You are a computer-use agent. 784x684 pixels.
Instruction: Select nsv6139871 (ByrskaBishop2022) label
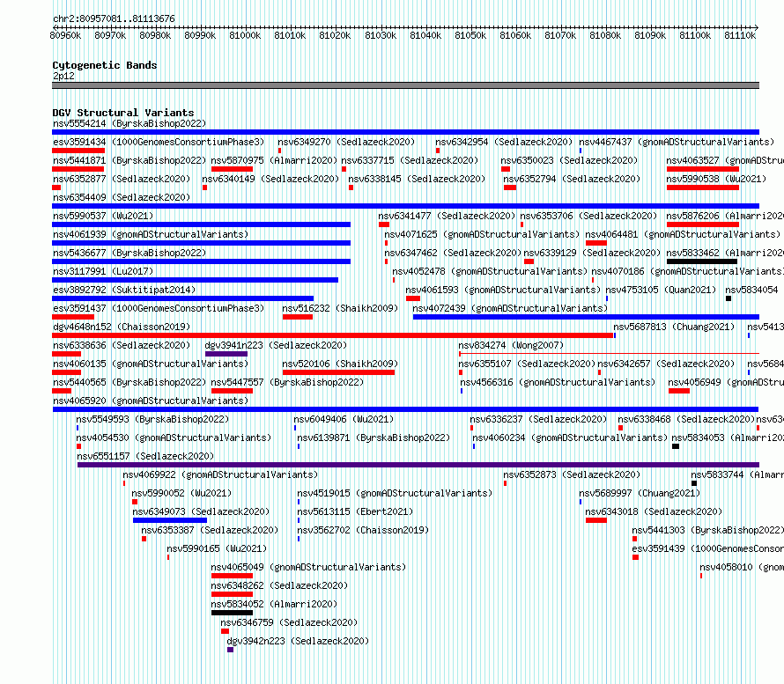pyautogui.click(x=374, y=438)
